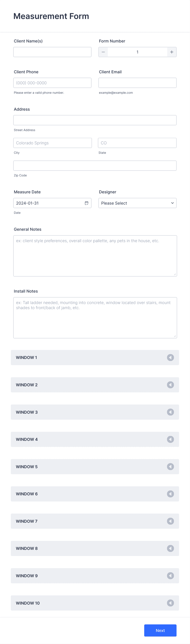Toggle the WINDOW 2 section open
190x644 pixels.
(95, 385)
